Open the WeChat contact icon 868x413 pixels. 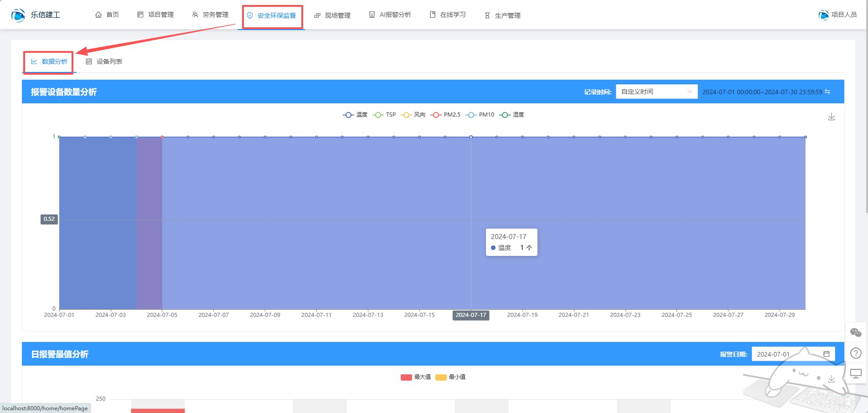click(x=856, y=333)
